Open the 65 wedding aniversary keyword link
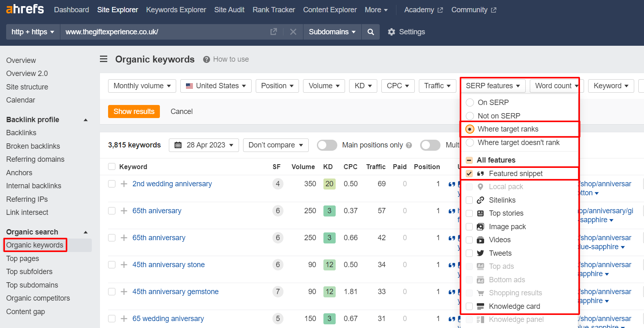Viewport: 644px width, 328px height. coord(168,319)
